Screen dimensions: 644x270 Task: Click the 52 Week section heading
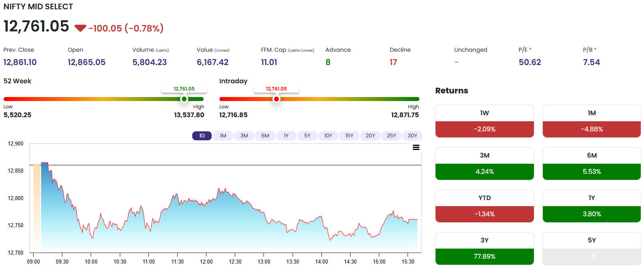17,81
